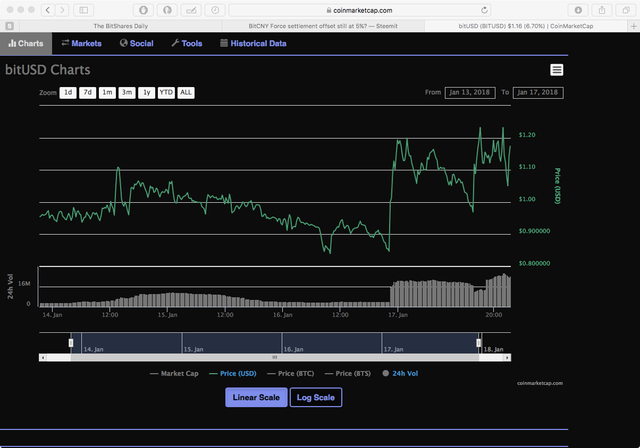
Task: Click the pinned tab icon at left of tab bar
Action: (x=10, y=26)
